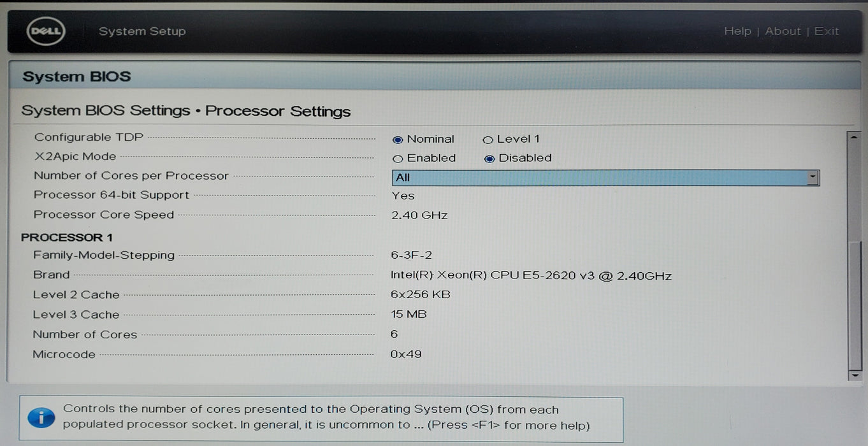Click the 0x49 microcode value

pos(406,354)
